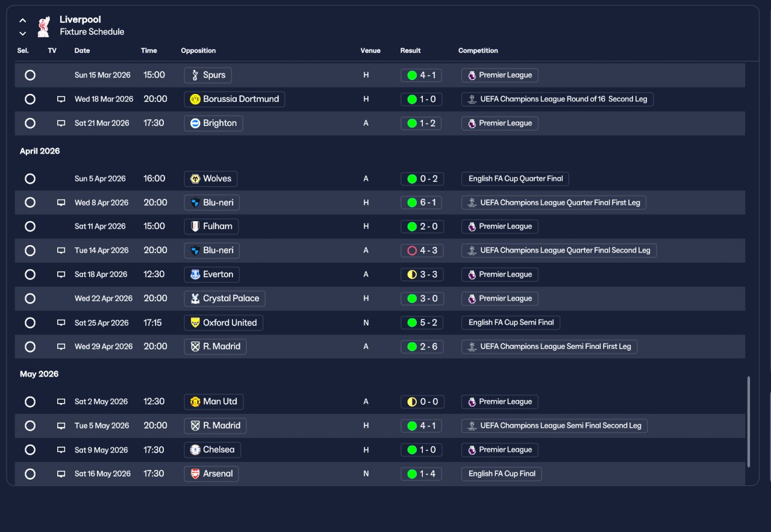Click the Brighton club badge

pyautogui.click(x=195, y=124)
